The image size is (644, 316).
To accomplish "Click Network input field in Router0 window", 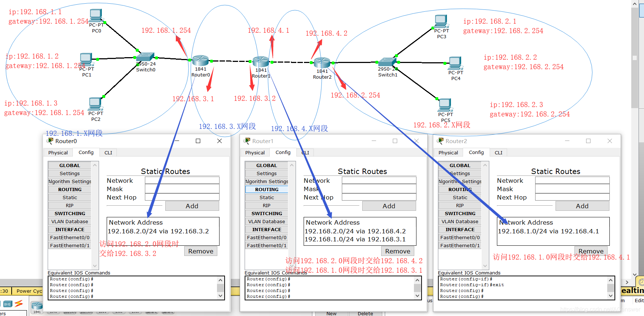I will click(x=182, y=181).
